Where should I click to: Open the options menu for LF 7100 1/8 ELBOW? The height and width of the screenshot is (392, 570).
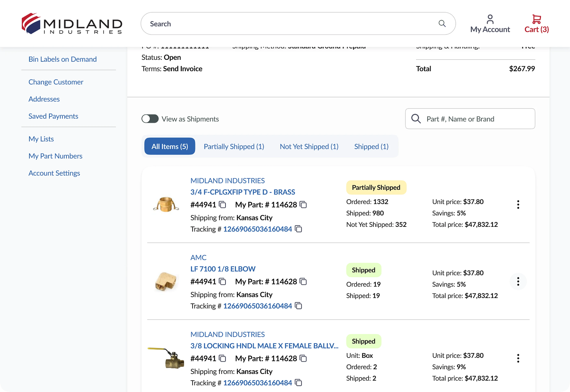point(518,282)
